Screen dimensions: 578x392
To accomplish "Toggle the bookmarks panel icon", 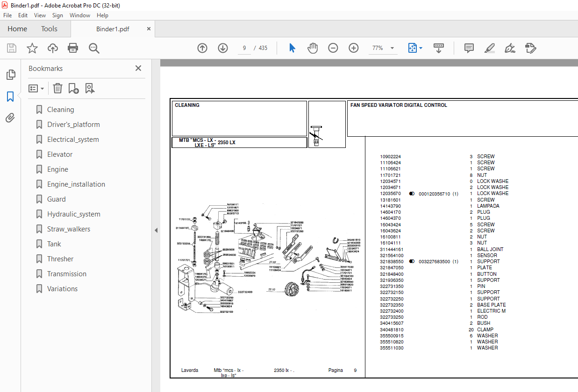I will coord(10,97).
